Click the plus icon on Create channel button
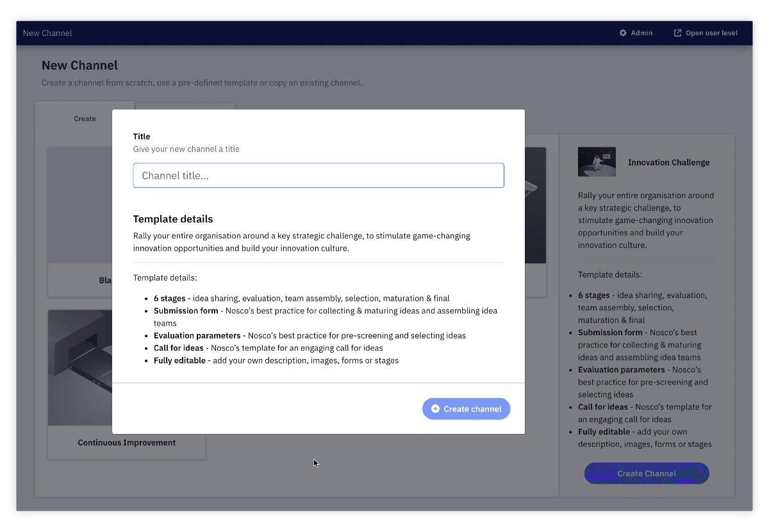 point(436,409)
